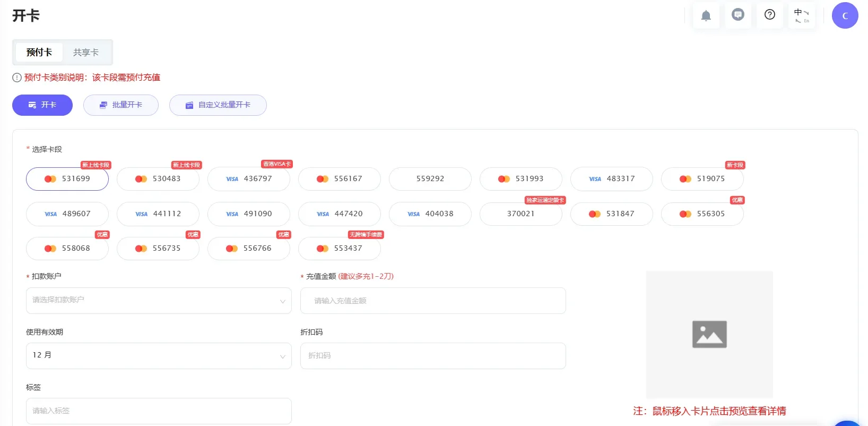Open the help question mark icon
Viewport: 868px width, 426px height.
(x=770, y=15)
